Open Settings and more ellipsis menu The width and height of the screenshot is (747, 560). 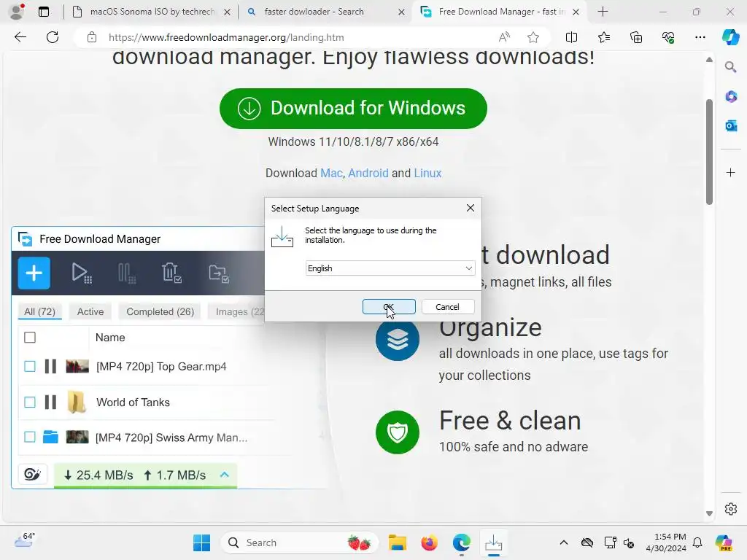[700, 37]
